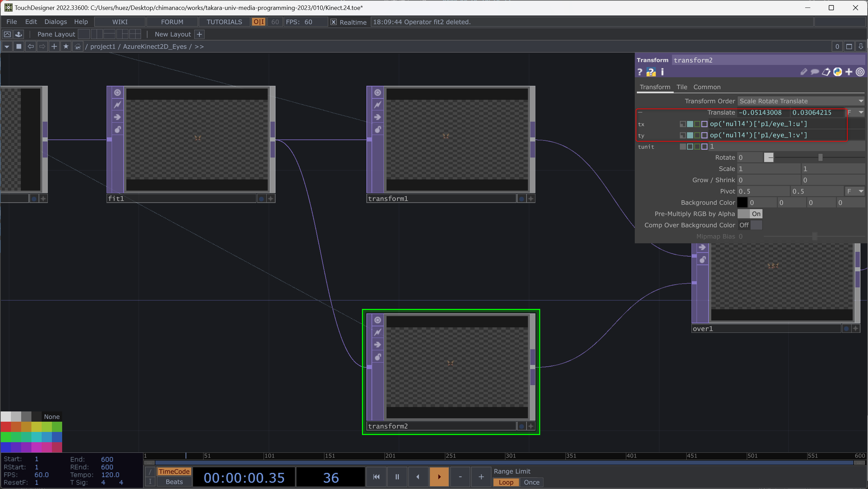
Task: Click the Once range limit button
Action: [x=531, y=482]
